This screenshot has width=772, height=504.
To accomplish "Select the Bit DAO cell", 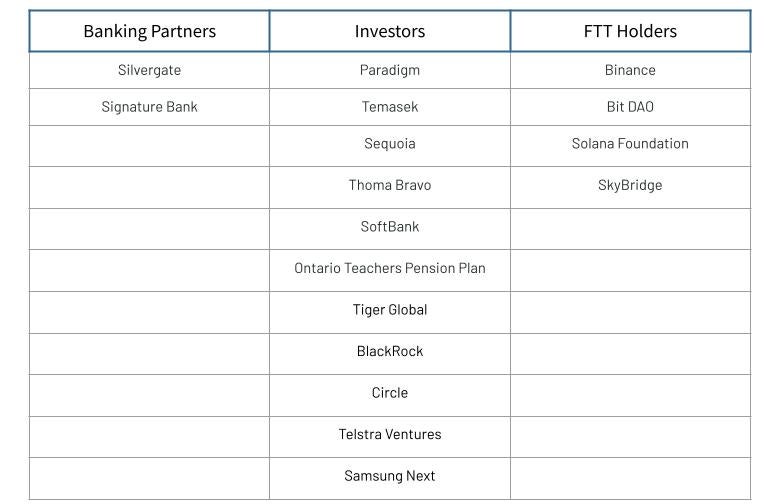I will pos(630,107).
